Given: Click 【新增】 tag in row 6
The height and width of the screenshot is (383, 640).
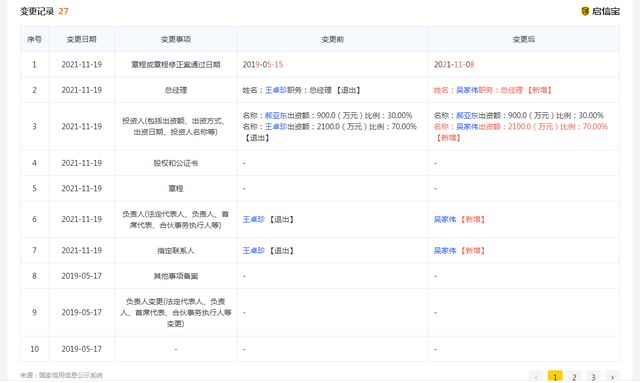Looking at the screenshot, I should pos(473,220).
